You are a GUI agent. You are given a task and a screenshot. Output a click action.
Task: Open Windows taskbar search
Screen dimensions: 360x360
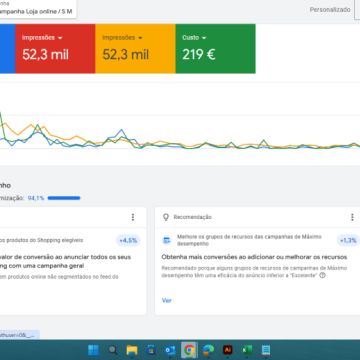(113, 350)
